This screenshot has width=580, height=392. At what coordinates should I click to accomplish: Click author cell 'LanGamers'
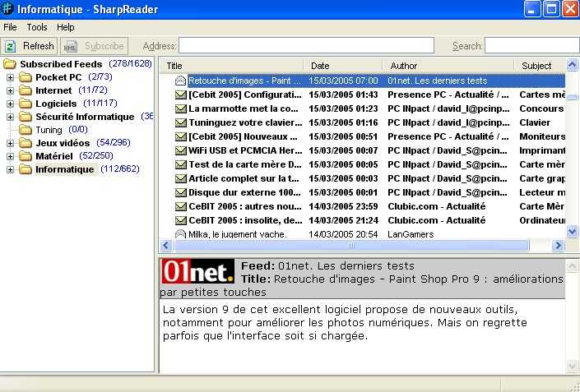click(x=411, y=234)
